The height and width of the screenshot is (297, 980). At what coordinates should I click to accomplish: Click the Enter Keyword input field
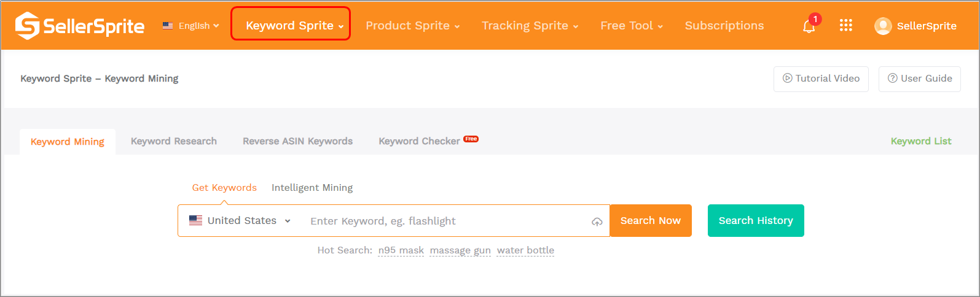[x=442, y=221]
